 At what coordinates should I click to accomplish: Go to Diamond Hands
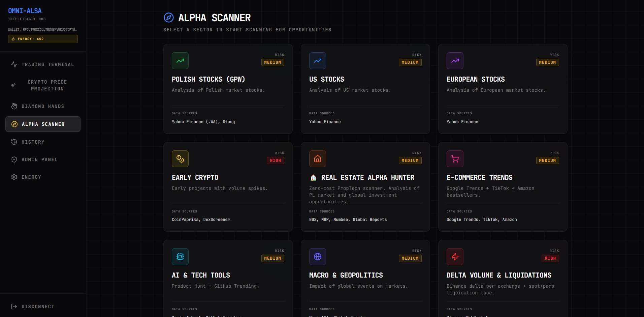(43, 106)
